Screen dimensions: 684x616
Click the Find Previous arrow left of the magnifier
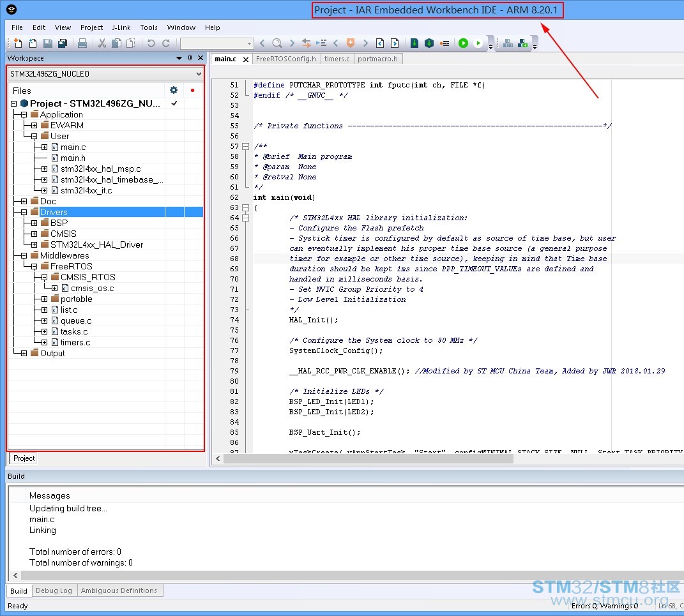click(262, 43)
